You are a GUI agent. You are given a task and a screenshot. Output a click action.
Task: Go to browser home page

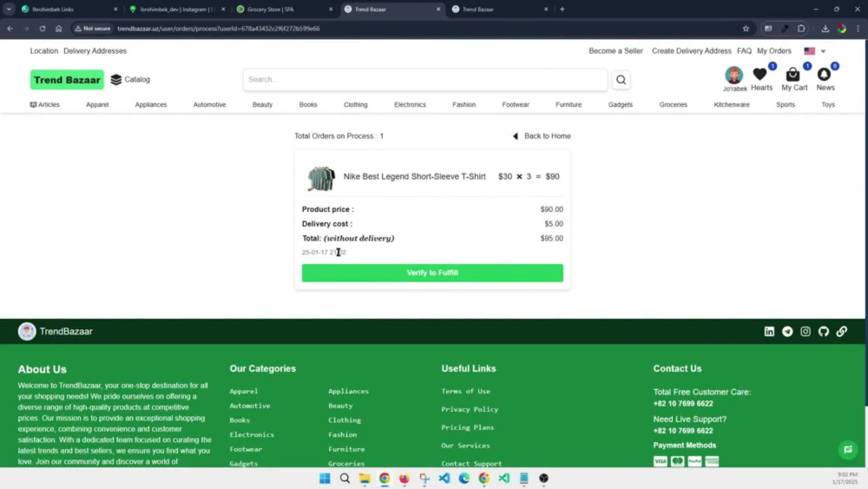point(59,29)
